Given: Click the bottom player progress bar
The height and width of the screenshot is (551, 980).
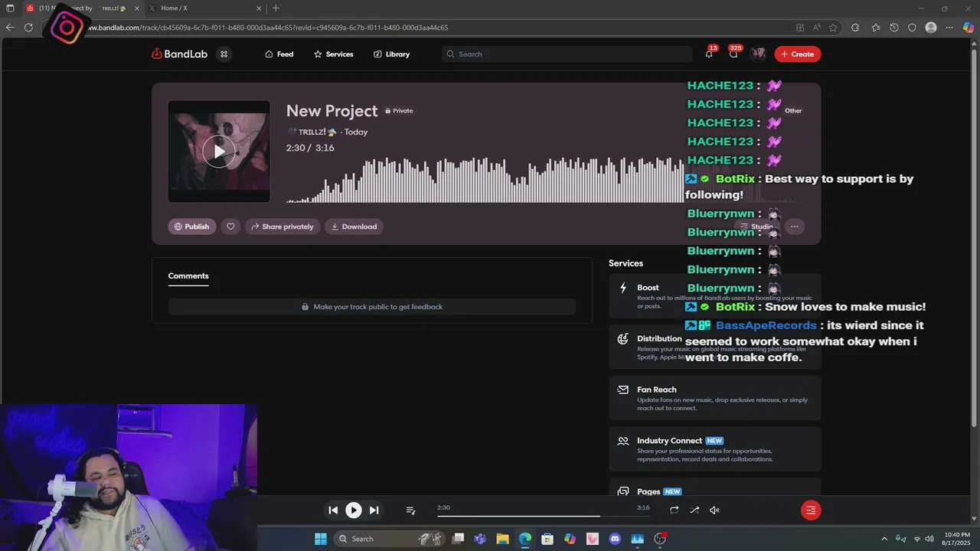Looking at the screenshot, I should pyautogui.click(x=543, y=516).
